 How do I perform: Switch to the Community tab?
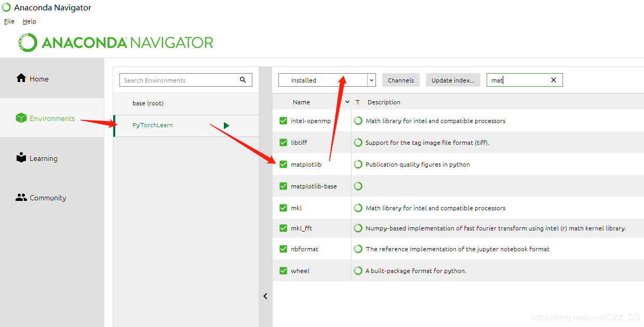52,197
